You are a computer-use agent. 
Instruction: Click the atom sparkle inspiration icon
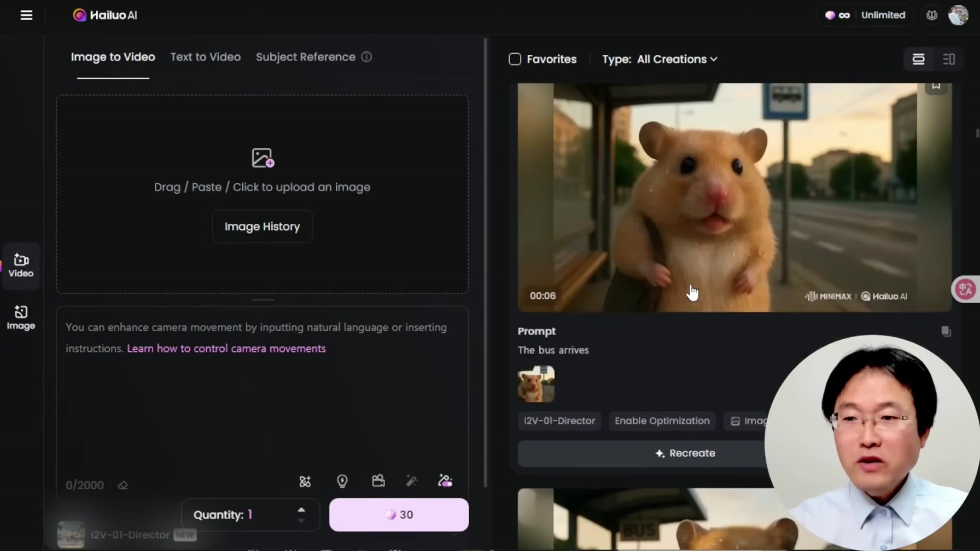coord(305,482)
